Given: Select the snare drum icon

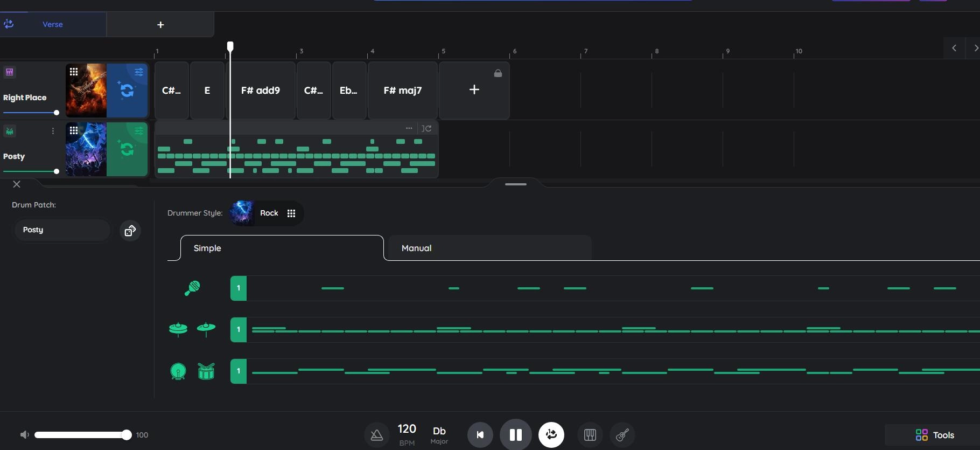Looking at the screenshot, I should (206, 371).
